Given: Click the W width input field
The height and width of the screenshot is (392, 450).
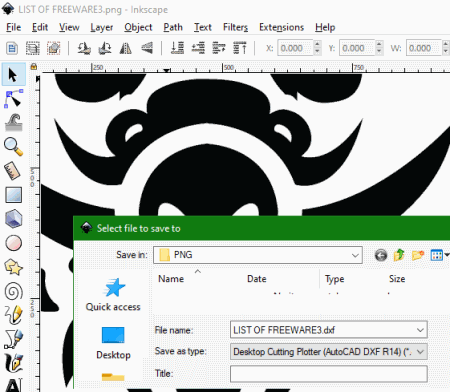Looking at the screenshot, I should coord(424,48).
